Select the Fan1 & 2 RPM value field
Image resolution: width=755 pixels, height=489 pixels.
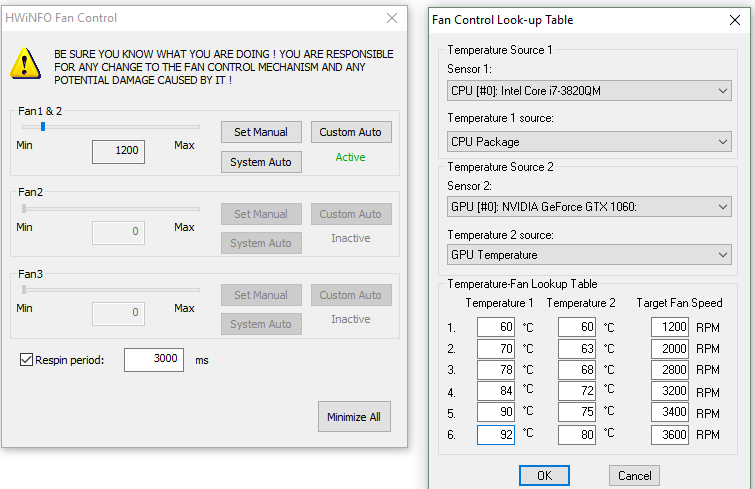(x=118, y=152)
